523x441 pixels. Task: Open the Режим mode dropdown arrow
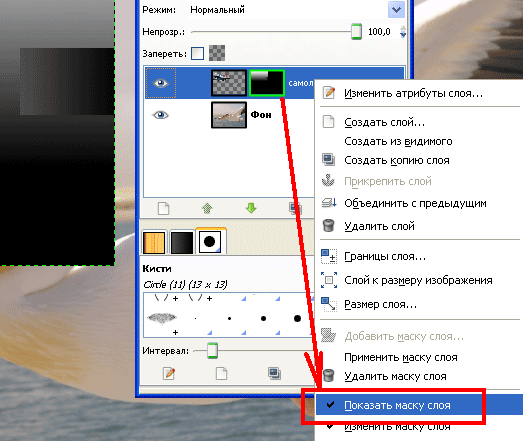[396, 10]
